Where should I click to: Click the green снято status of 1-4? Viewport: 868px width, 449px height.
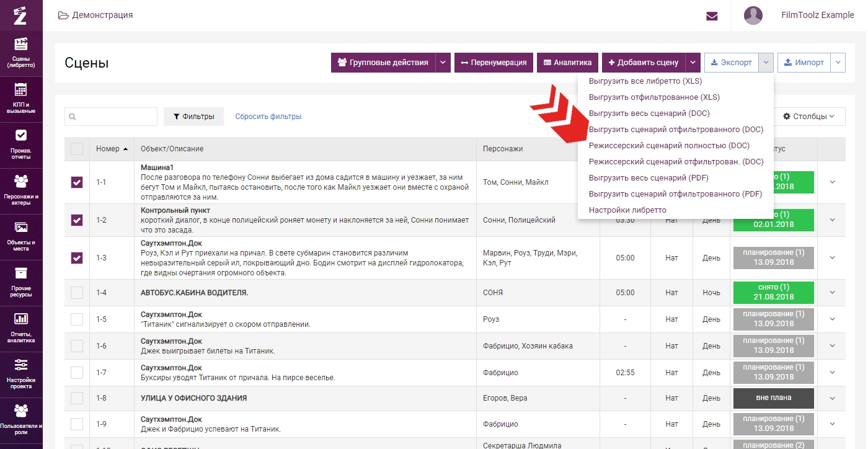pos(773,293)
